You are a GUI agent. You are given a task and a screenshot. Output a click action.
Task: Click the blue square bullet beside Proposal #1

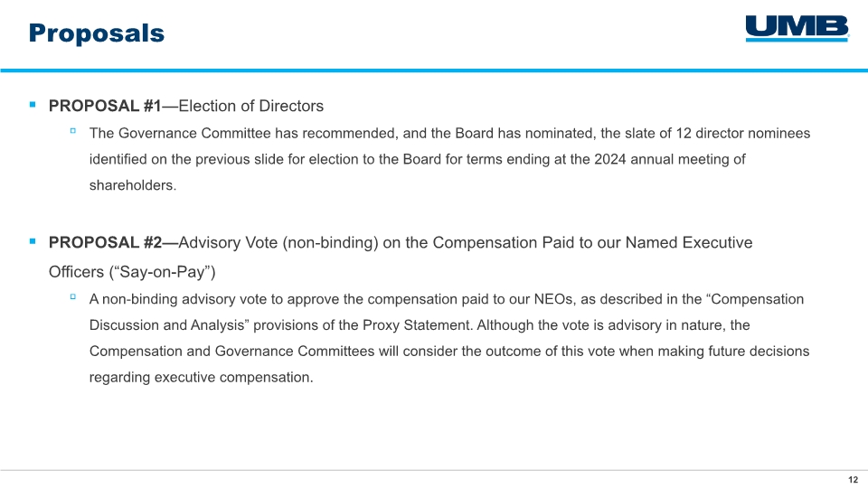pos(33,104)
